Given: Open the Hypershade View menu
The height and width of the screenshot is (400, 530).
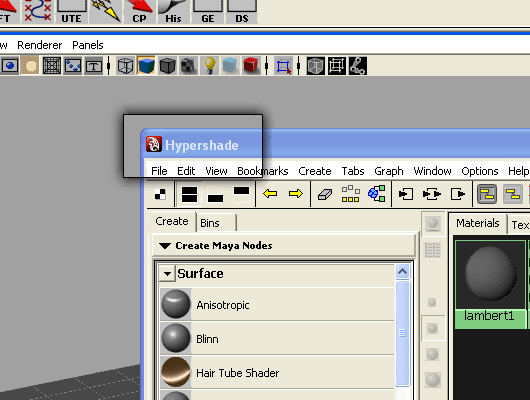Looking at the screenshot, I should [216, 171].
